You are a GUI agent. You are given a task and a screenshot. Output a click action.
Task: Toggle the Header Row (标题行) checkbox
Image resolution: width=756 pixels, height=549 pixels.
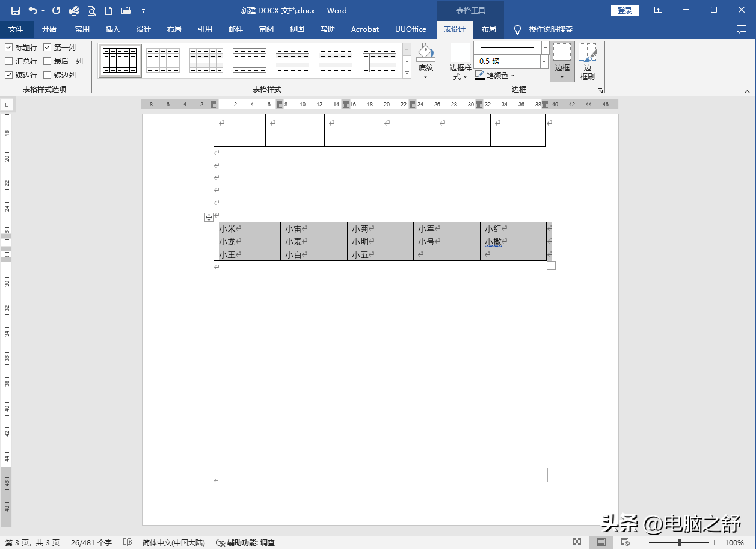(8, 47)
